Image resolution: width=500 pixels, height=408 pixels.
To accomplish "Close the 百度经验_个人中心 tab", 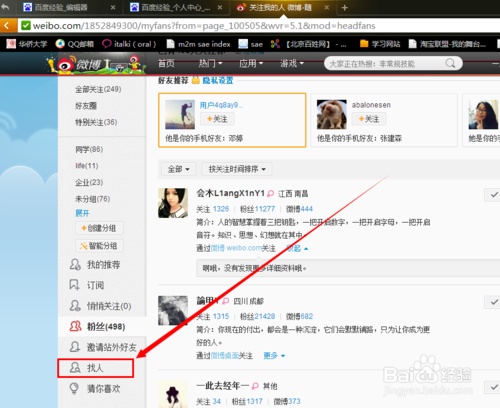I will [220, 7].
